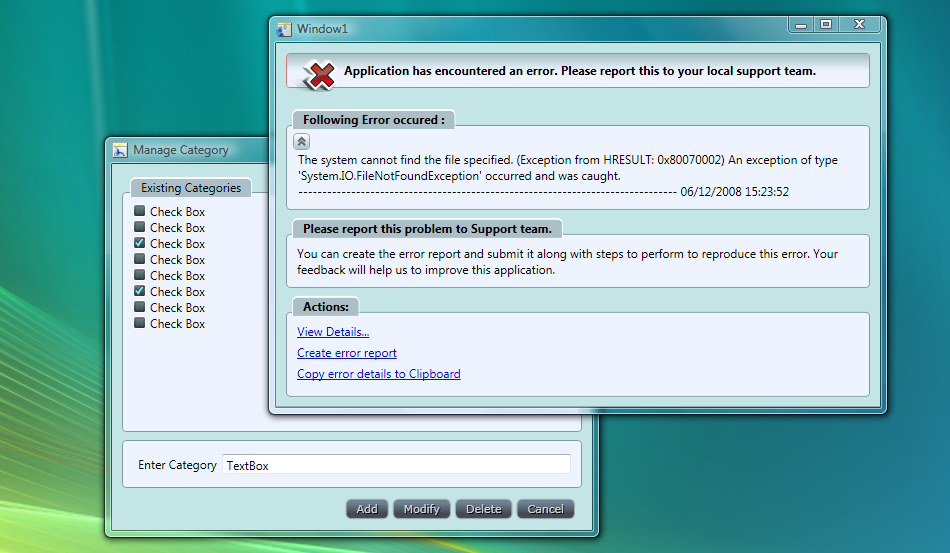Click the Existing Categories group header
This screenshot has height=553, width=950.
191,188
